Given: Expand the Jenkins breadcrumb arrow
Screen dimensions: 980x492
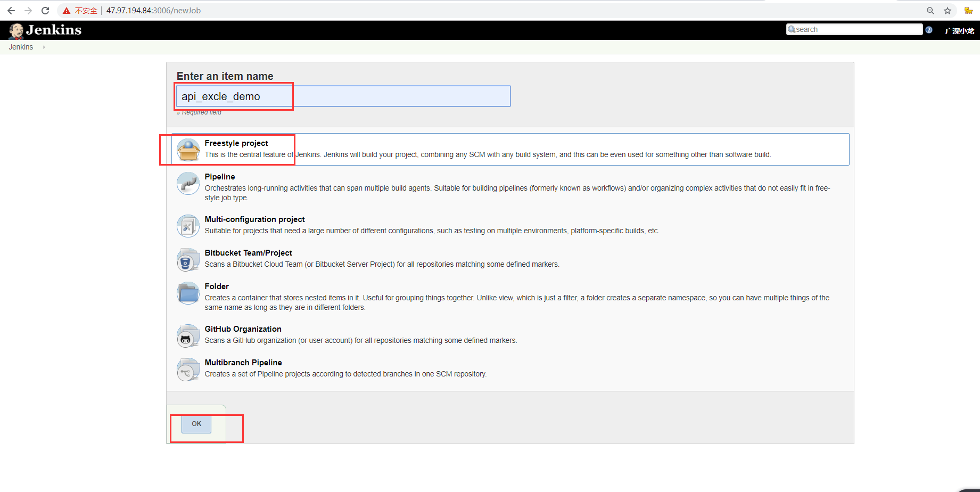Looking at the screenshot, I should tap(44, 47).
